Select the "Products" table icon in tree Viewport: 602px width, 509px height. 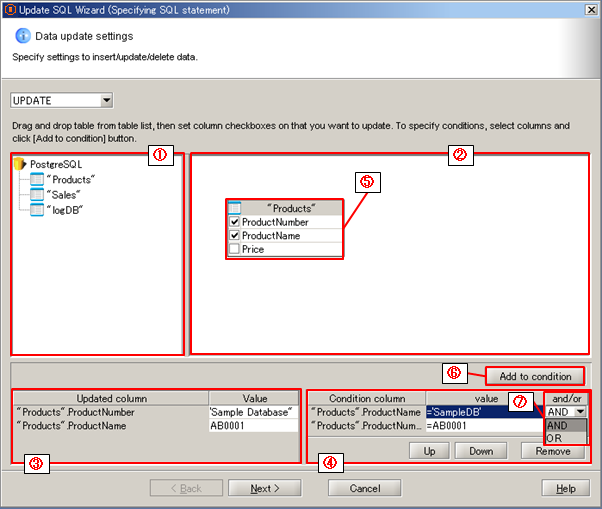(x=37, y=179)
